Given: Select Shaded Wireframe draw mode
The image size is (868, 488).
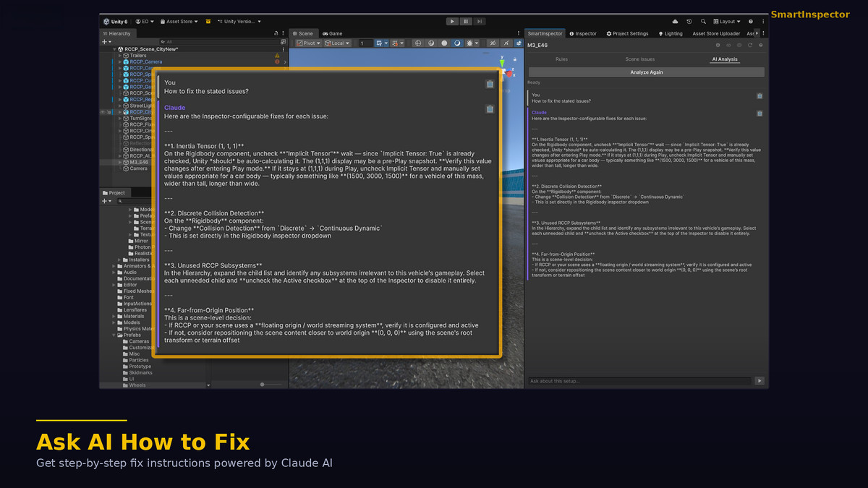Looking at the screenshot, I should click(x=430, y=43).
